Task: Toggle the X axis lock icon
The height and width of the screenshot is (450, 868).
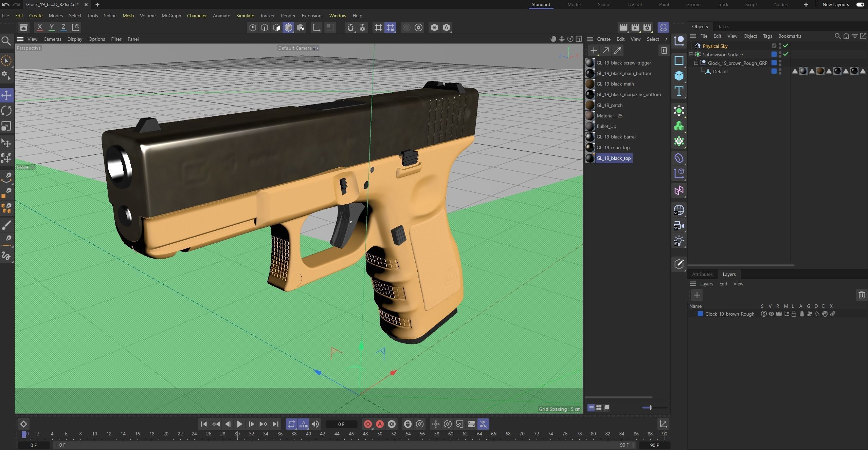Action: click(39, 27)
